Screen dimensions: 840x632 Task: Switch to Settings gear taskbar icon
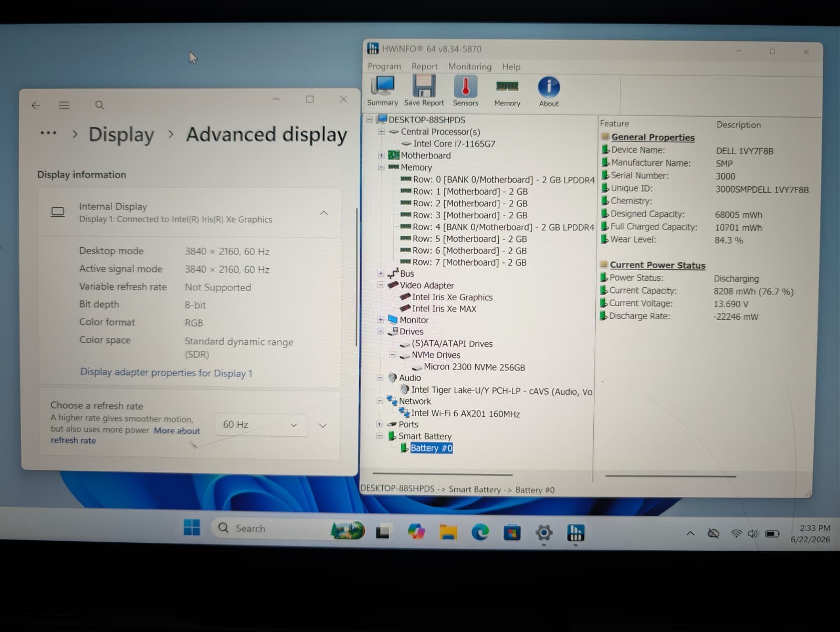(544, 533)
